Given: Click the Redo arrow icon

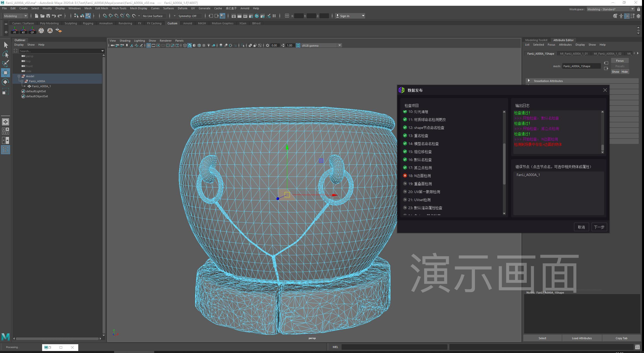Looking at the screenshot, I should click(60, 16).
